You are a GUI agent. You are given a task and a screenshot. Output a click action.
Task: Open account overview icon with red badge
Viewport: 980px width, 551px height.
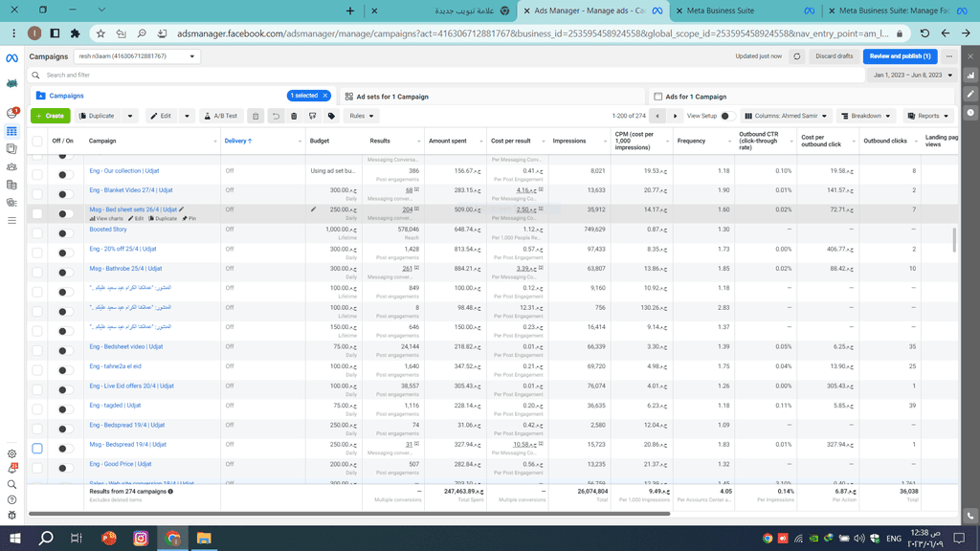click(x=11, y=113)
